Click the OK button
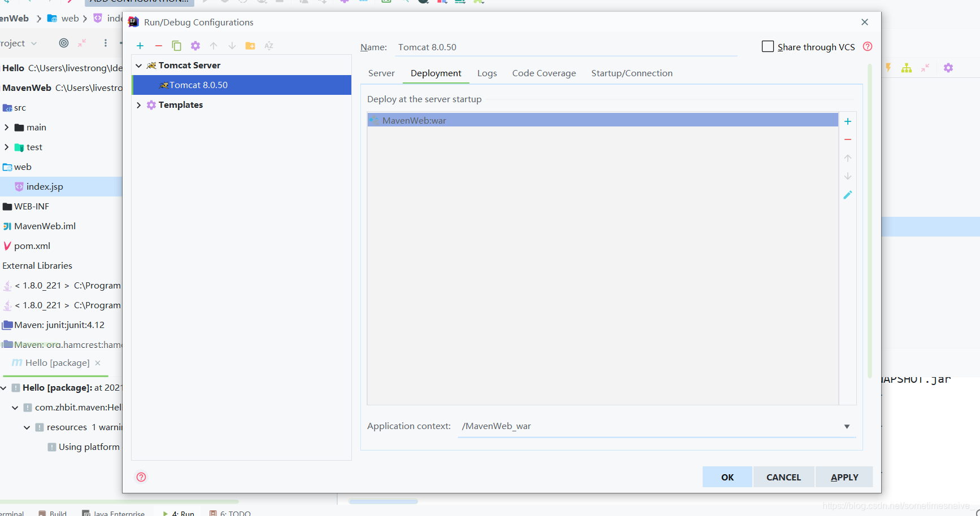Viewport: 980px width, 516px height. [x=728, y=477]
